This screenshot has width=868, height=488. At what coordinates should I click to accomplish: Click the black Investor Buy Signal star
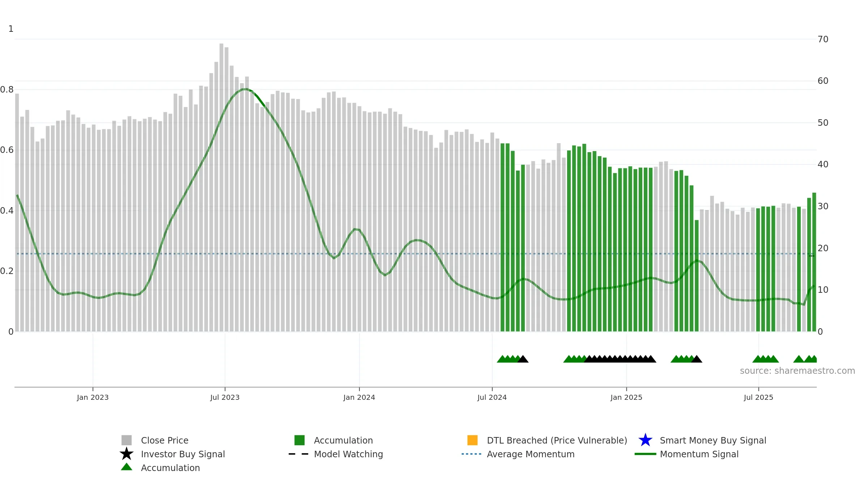point(127,454)
